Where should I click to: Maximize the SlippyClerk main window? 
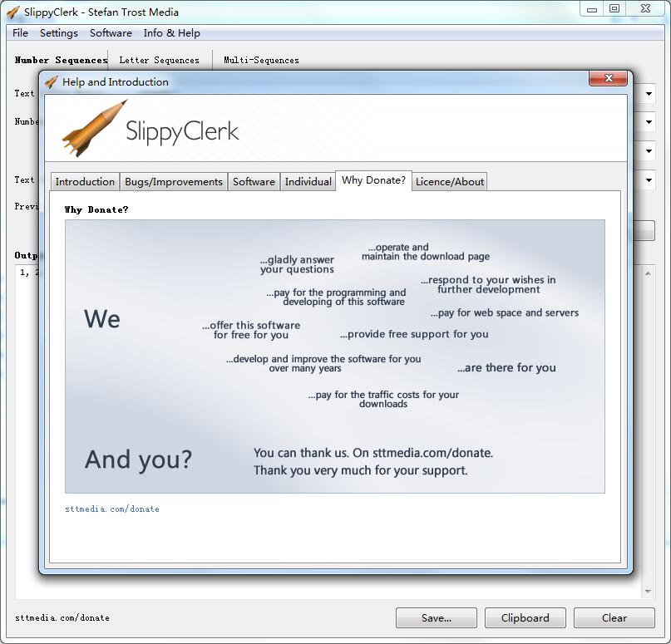click(614, 9)
